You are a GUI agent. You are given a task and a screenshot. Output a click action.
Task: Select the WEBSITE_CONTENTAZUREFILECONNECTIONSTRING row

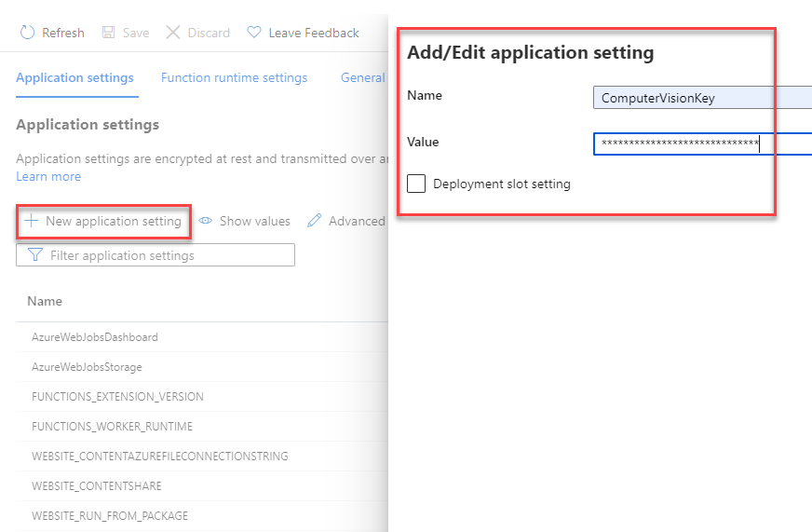(202, 457)
